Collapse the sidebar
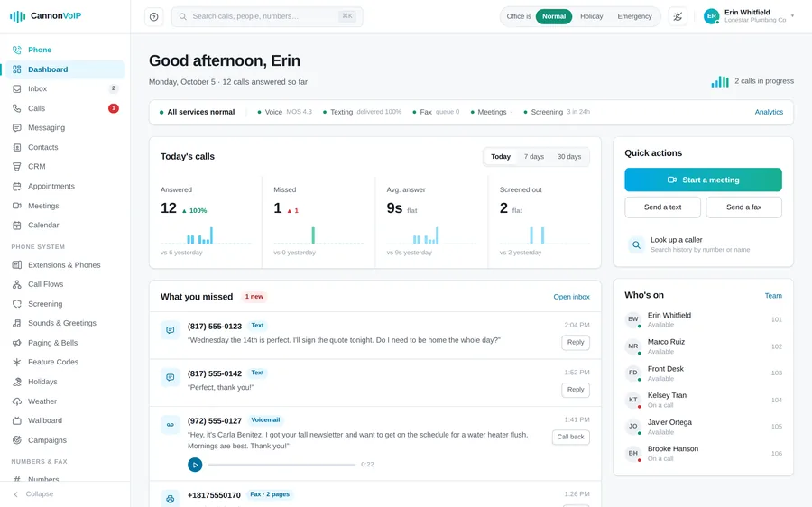 click(x=33, y=494)
